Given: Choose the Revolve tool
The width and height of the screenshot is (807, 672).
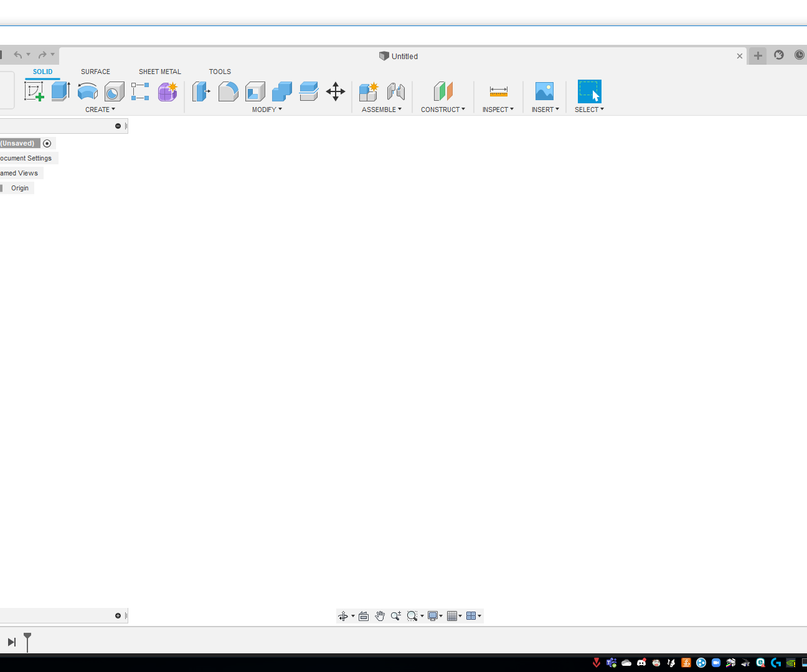Looking at the screenshot, I should coord(88,91).
